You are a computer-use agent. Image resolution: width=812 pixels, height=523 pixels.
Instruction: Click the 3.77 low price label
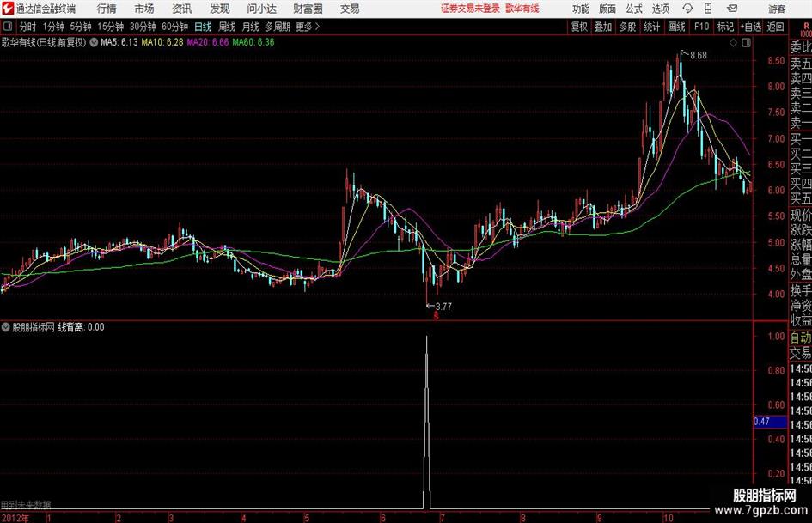[443, 307]
